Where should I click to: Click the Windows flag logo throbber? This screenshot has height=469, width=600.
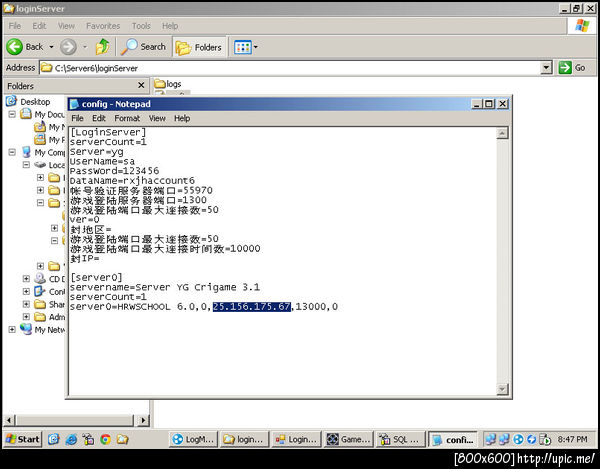(x=582, y=26)
